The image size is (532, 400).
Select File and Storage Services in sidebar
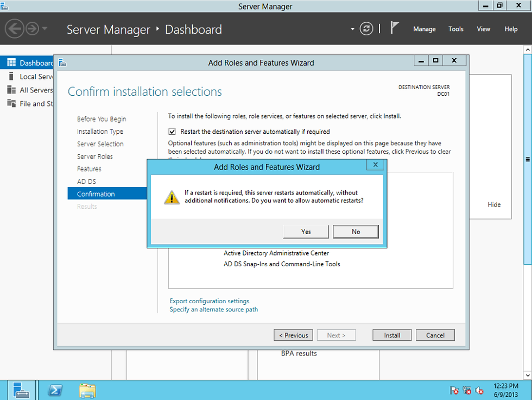pos(27,104)
